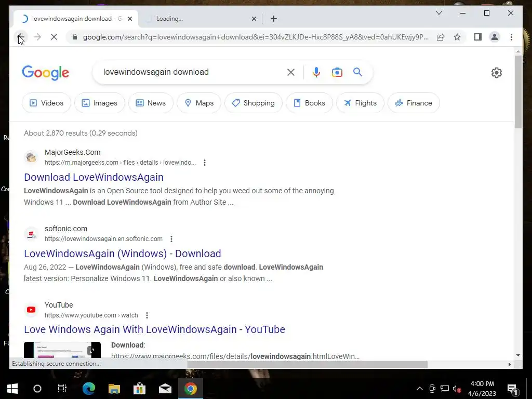View site information via the padlock icon

(x=75, y=37)
